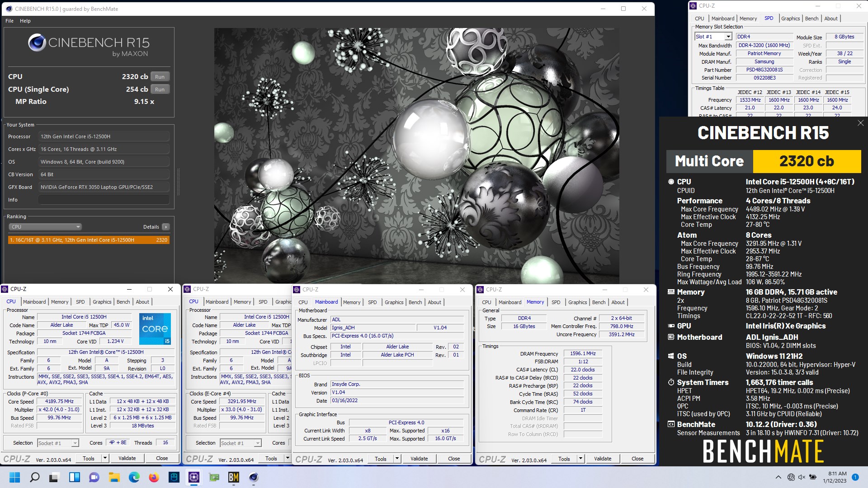Click the MP Ratio '9.15 x' value
Screen dimensions: 868x488
pos(144,102)
